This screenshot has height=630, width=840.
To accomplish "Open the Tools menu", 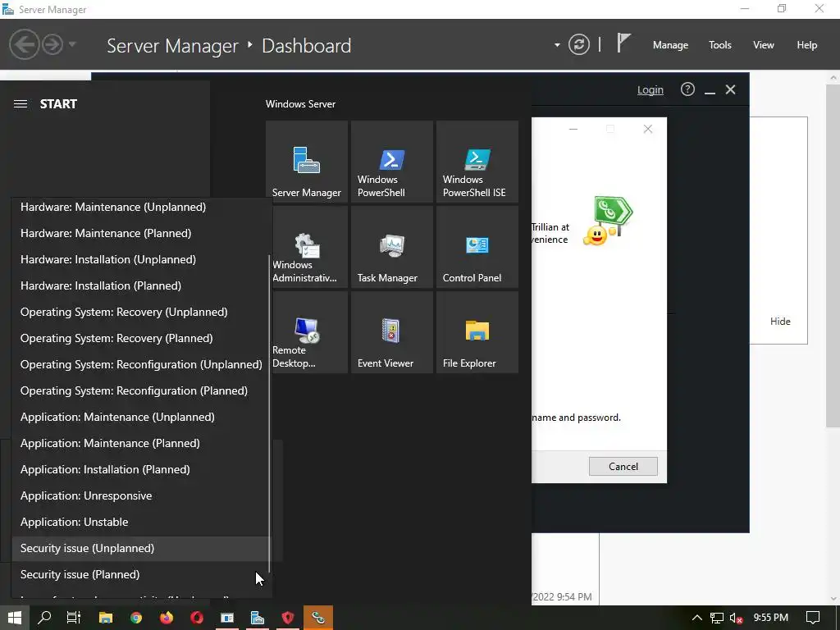I will [720, 45].
